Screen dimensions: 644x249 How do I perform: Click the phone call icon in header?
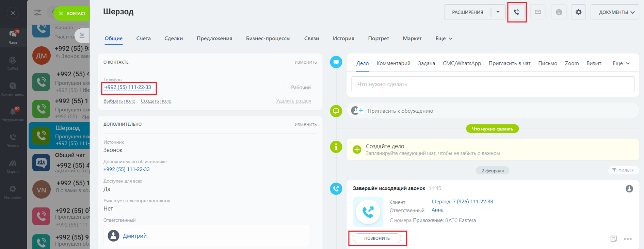point(517,12)
